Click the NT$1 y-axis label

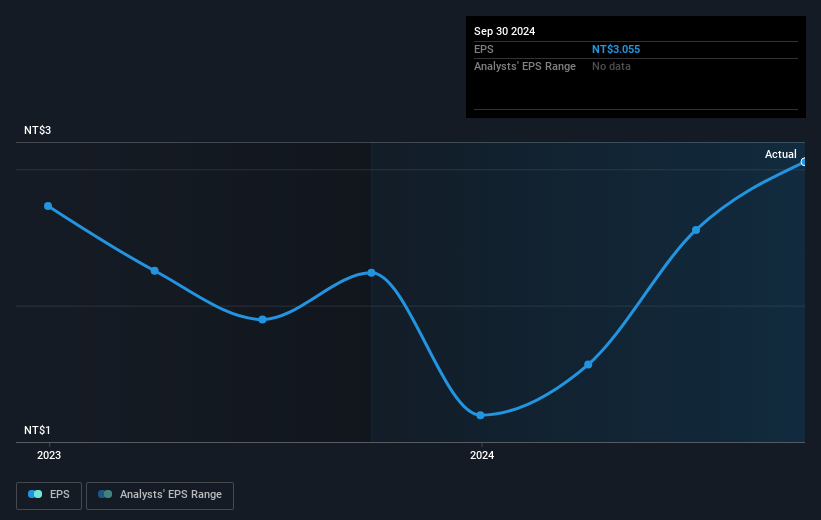(x=37, y=430)
